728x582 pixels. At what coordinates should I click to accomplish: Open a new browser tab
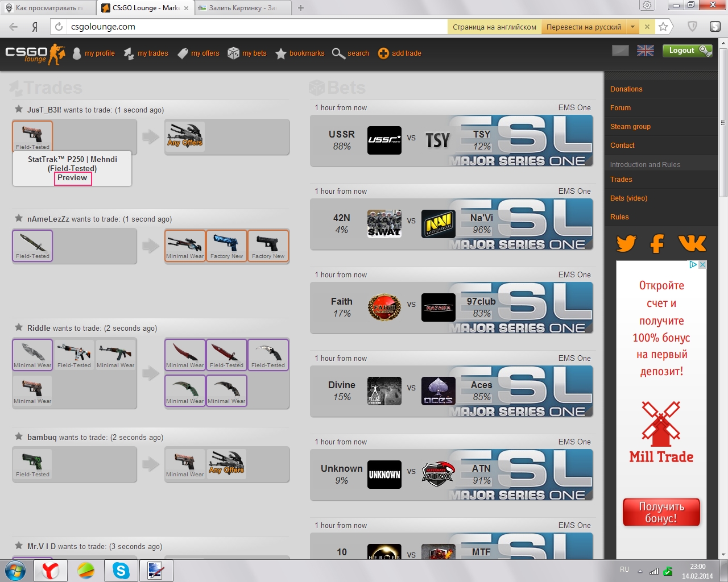point(301,8)
